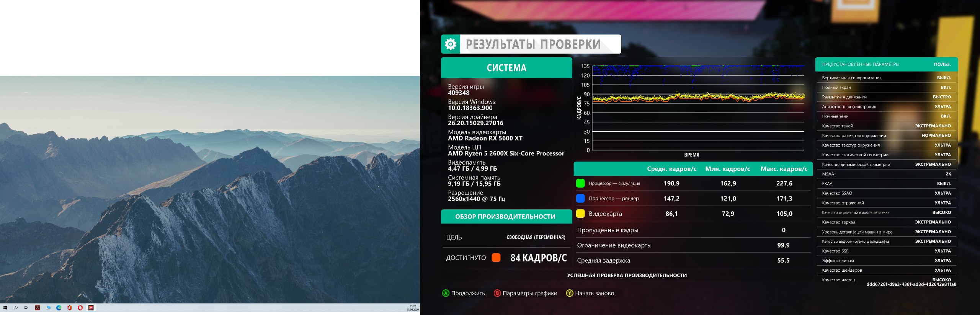Switch to the running Forza taskbar app
Image resolution: width=980 pixels, height=315 pixels.
[91, 308]
